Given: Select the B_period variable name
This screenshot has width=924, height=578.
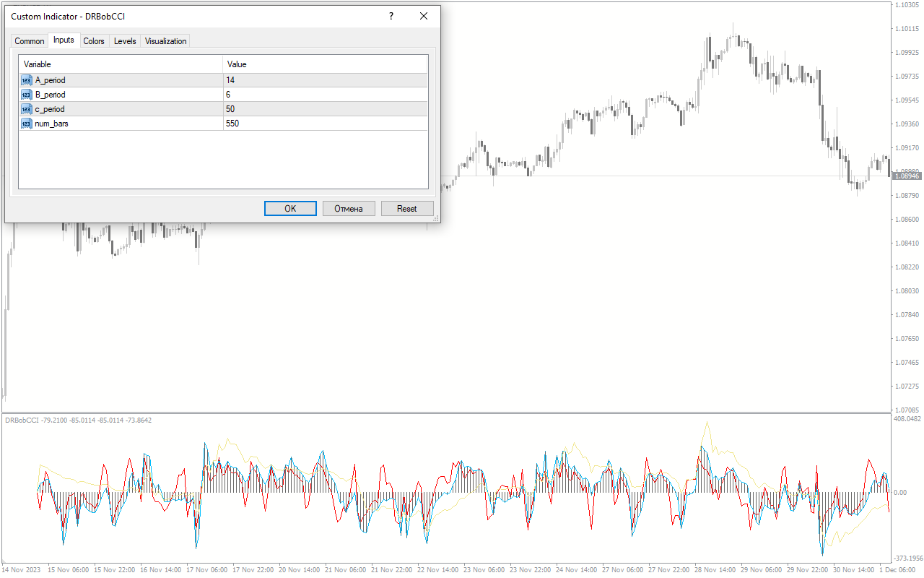Looking at the screenshot, I should point(50,95).
